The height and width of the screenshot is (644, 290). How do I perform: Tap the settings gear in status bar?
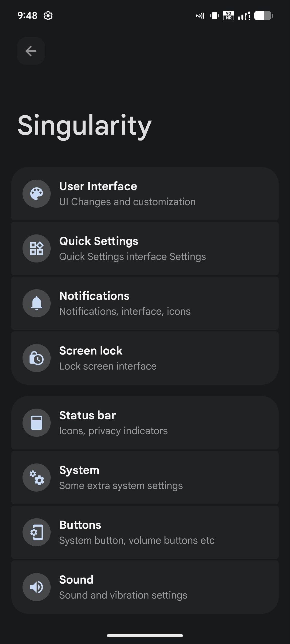pyautogui.click(x=48, y=16)
